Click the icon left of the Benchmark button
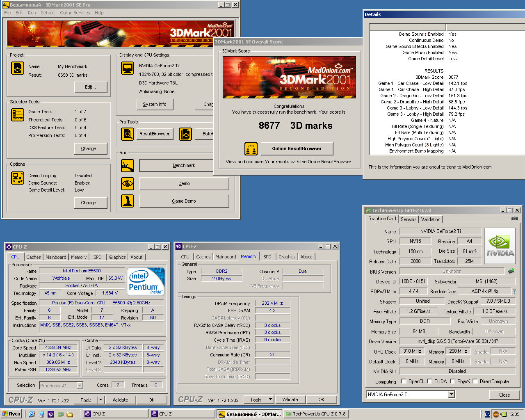 (x=128, y=166)
